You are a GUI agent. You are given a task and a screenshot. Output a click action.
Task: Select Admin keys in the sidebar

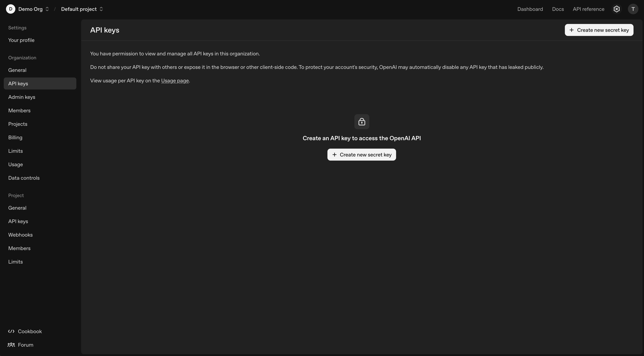click(22, 97)
